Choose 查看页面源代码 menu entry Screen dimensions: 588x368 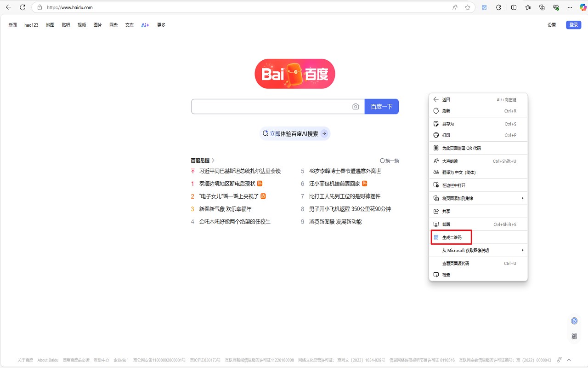coord(478,263)
